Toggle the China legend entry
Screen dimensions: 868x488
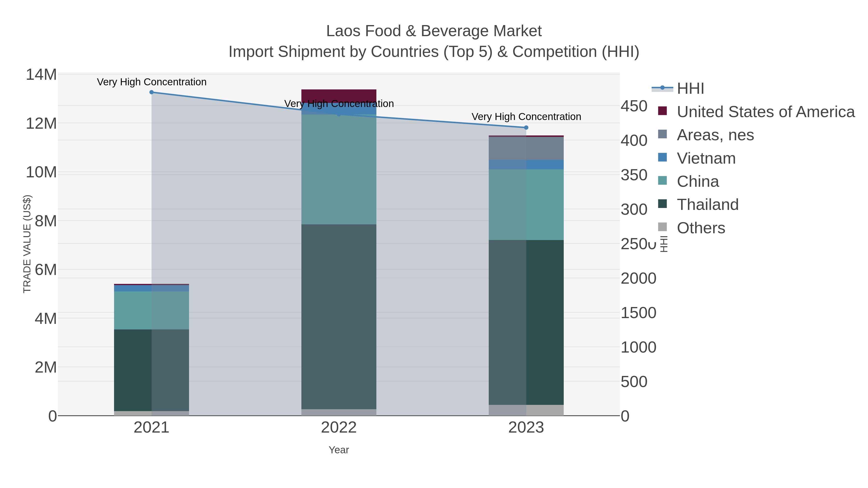(x=688, y=181)
